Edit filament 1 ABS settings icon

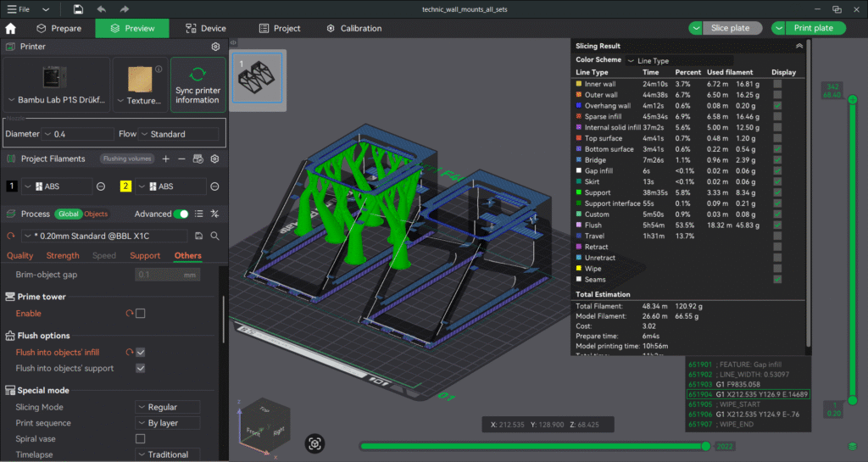tap(101, 186)
